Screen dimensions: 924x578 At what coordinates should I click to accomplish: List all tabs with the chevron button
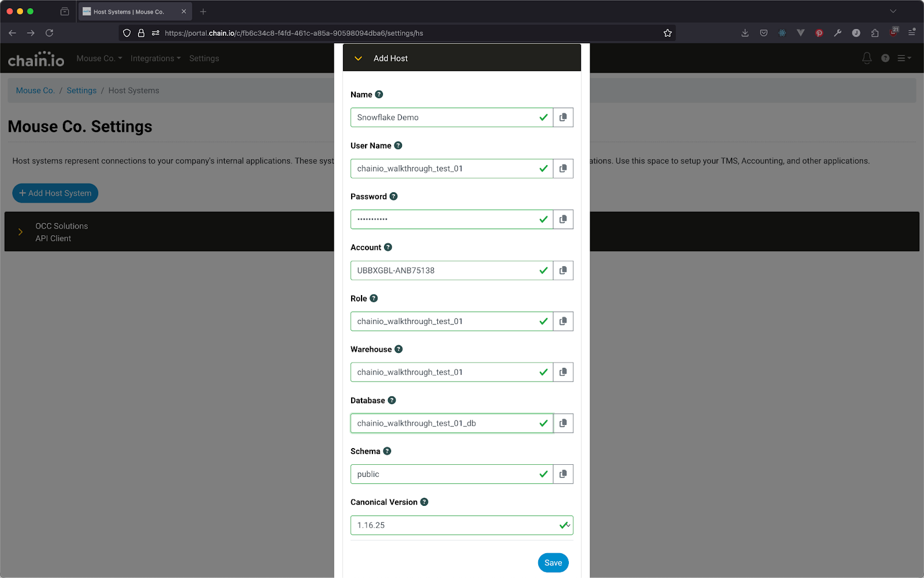(x=893, y=11)
